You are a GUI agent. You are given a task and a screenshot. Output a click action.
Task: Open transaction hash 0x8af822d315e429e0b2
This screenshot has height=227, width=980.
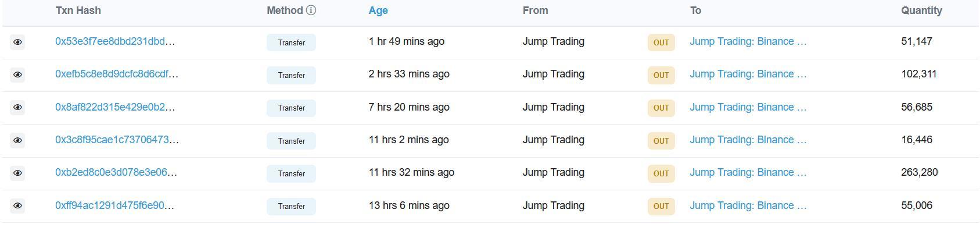point(115,107)
